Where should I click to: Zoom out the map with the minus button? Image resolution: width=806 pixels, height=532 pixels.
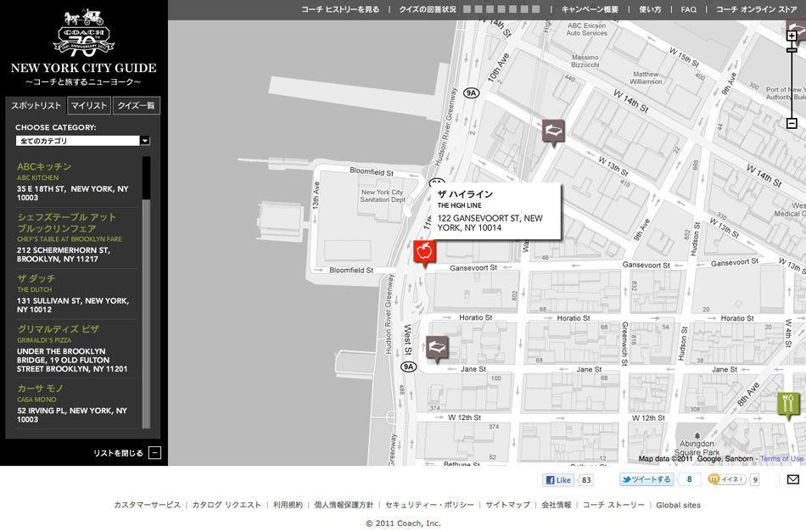coord(792,123)
